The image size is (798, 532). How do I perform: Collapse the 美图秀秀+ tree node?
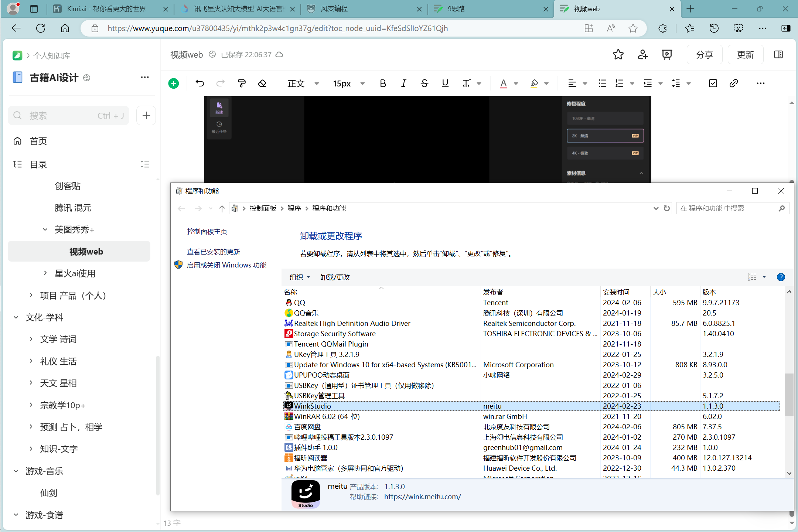click(45, 229)
